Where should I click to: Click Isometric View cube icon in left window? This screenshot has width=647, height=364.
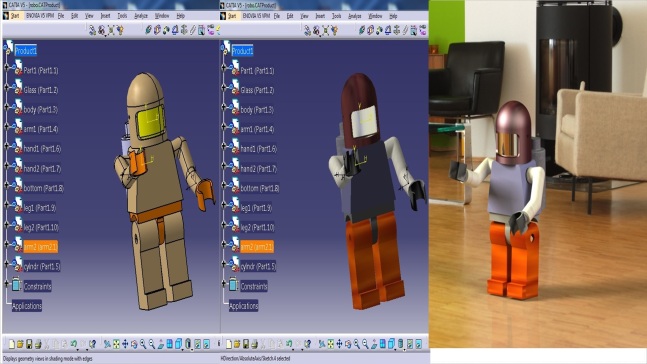point(179,344)
